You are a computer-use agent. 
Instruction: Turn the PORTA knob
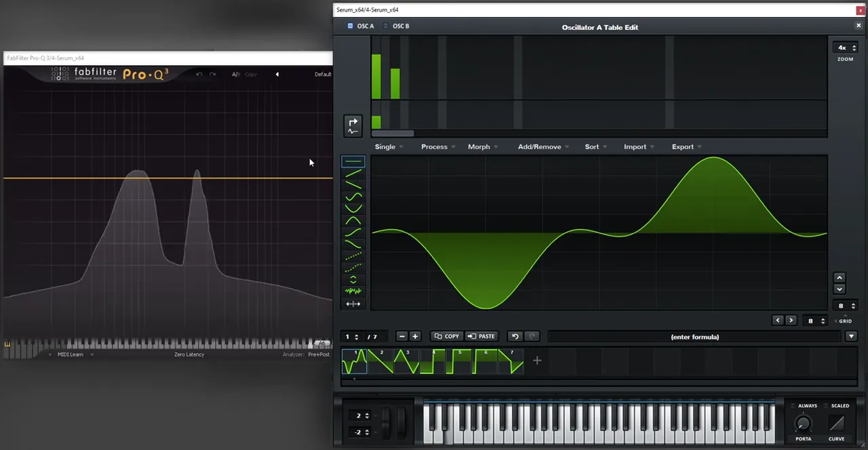(803, 424)
